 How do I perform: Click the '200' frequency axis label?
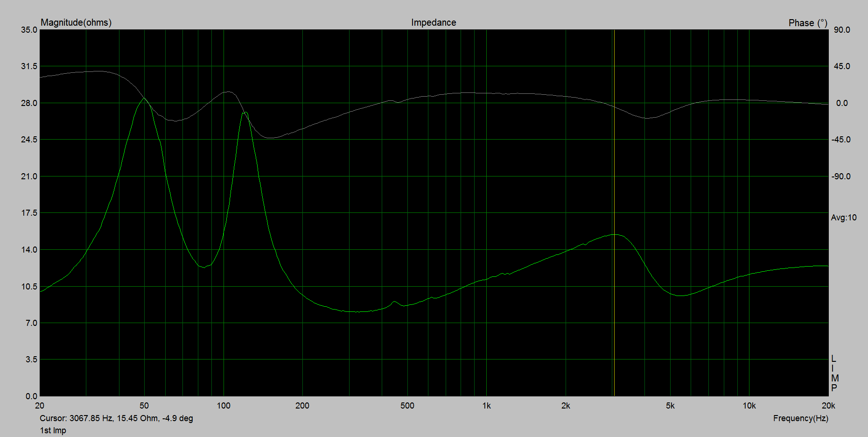302,406
